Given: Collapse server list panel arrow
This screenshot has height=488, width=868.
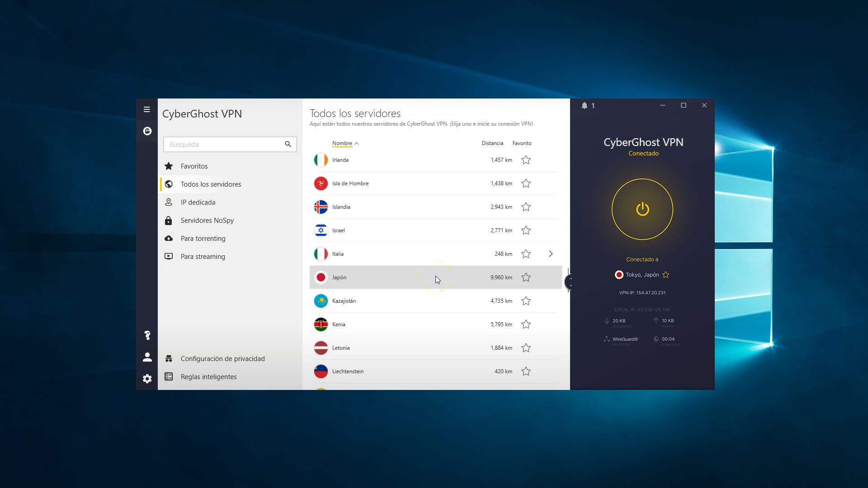Looking at the screenshot, I should click(569, 282).
